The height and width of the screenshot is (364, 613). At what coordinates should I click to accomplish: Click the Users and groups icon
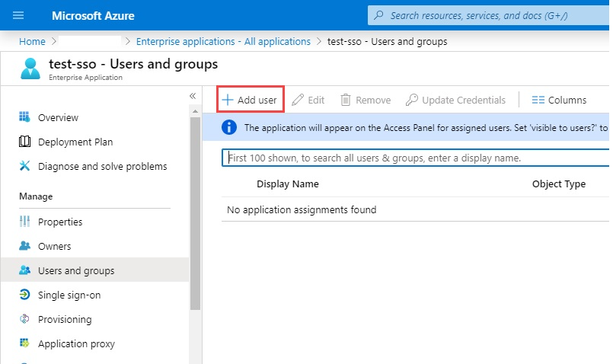point(24,270)
